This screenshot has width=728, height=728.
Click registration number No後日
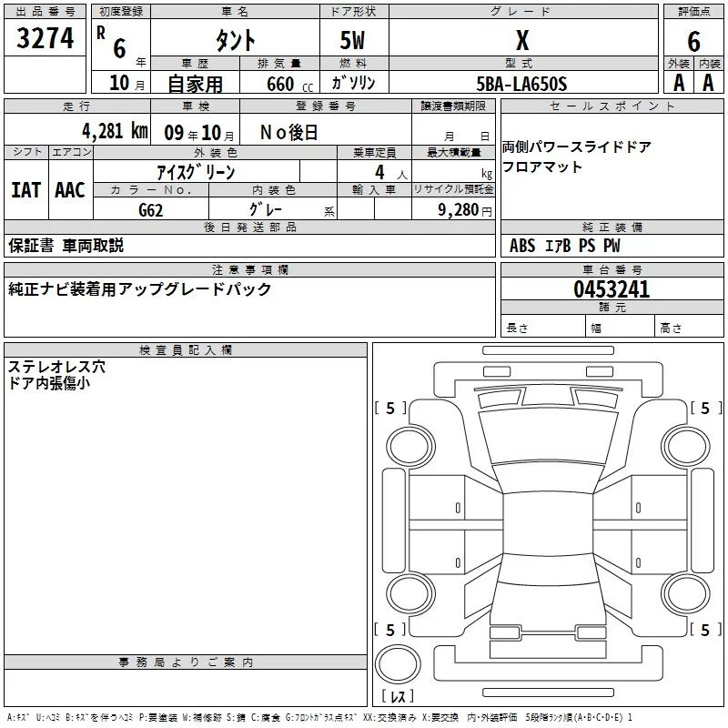[288, 133]
